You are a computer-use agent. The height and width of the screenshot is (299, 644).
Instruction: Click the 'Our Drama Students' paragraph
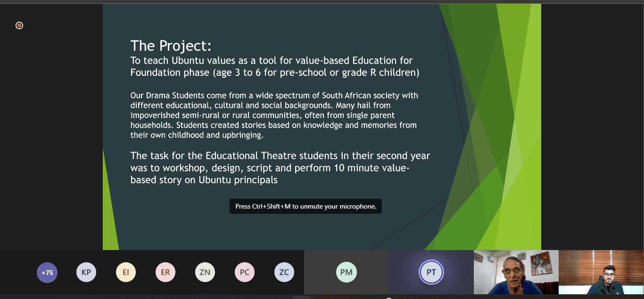point(274,115)
